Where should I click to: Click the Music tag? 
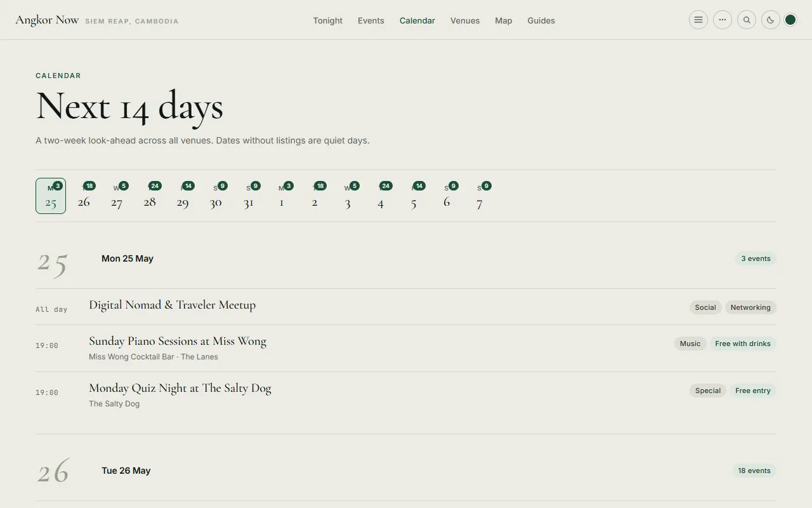pyautogui.click(x=690, y=344)
